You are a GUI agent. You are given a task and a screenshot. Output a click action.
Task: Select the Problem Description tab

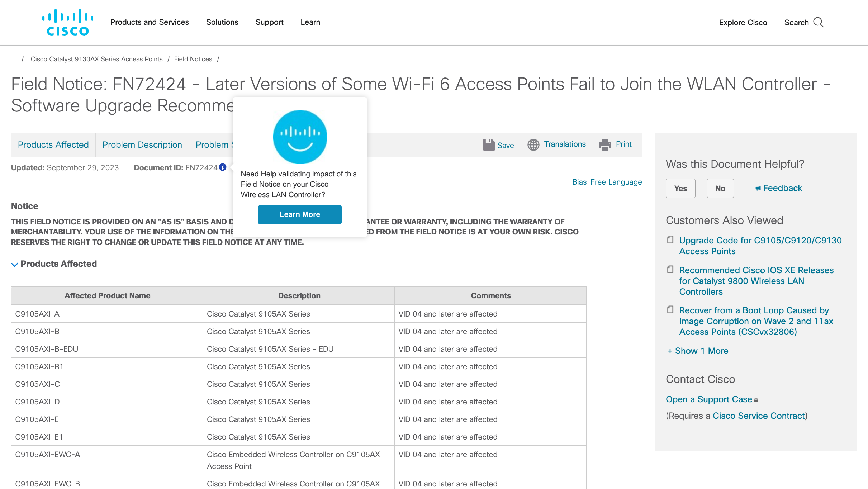[142, 145]
